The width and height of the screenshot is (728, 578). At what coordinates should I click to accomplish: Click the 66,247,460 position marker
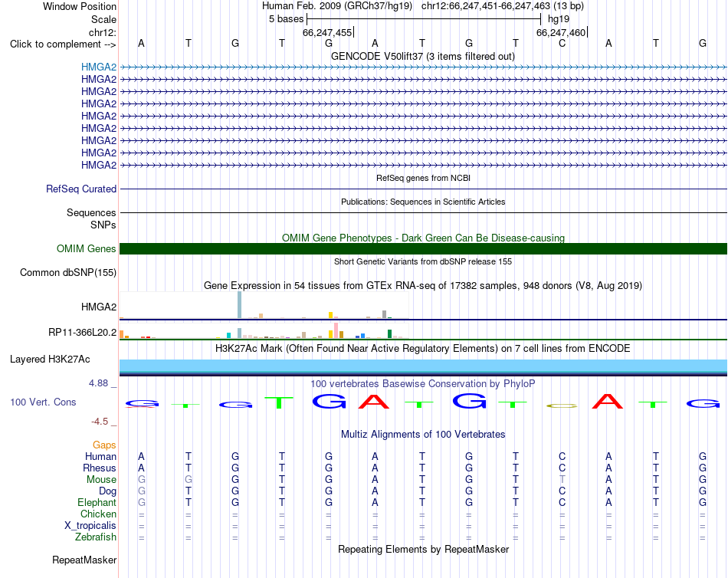562,32
